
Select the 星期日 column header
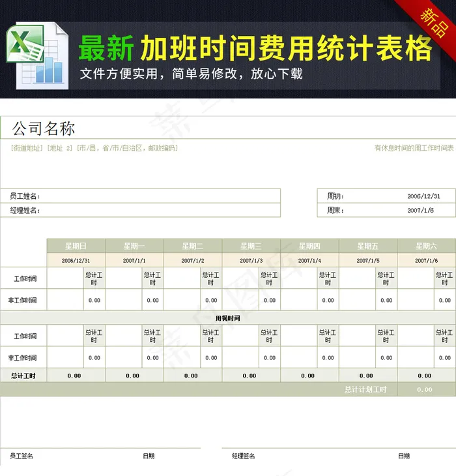coord(76,246)
